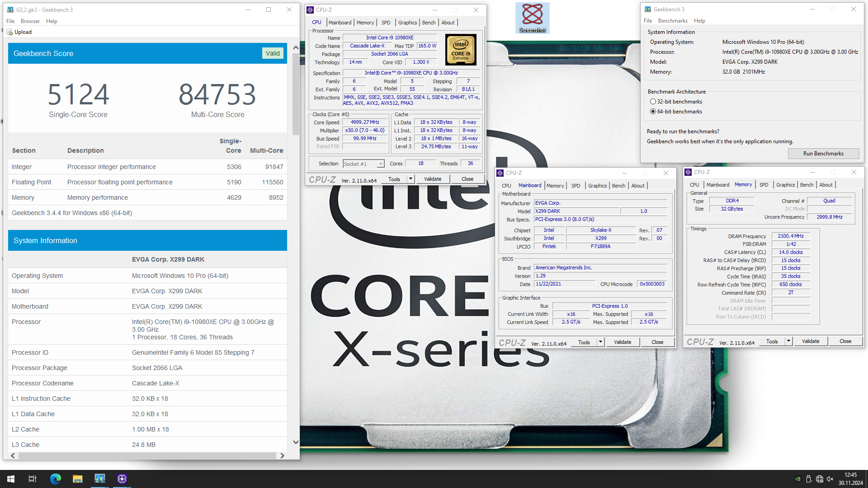Image resolution: width=868 pixels, height=488 pixels.
Task: Click CPU-Z icon in the CPU tab window title
Action: tap(310, 9)
